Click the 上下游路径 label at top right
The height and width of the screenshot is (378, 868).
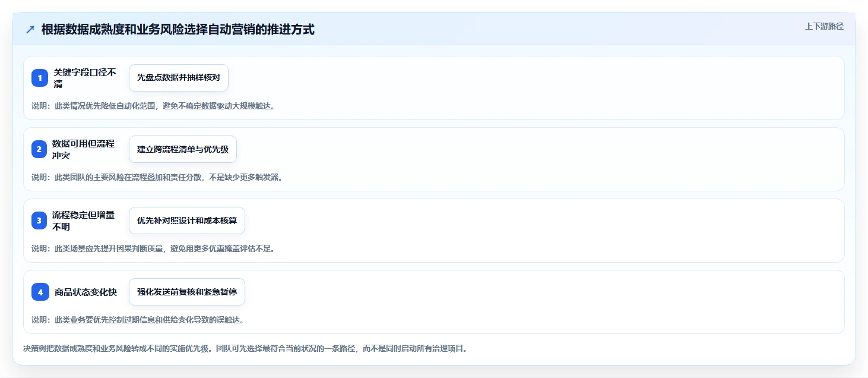point(824,26)
